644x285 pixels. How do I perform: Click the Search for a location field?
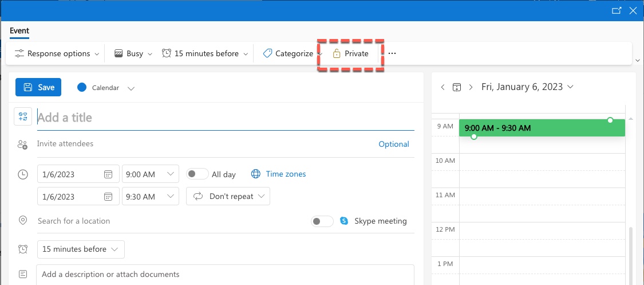tap(172, 221)
